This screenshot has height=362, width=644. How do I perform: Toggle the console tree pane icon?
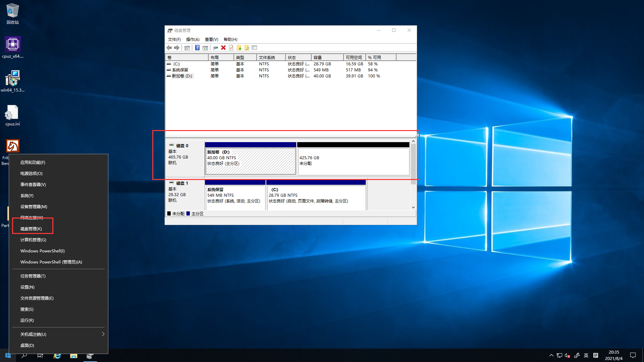tap(187, 48)
